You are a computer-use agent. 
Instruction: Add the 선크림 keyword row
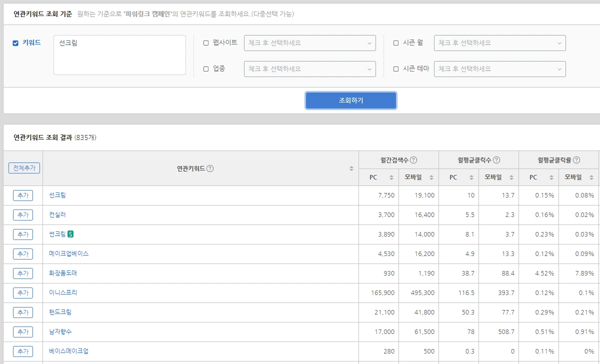[x=23, y=195]
